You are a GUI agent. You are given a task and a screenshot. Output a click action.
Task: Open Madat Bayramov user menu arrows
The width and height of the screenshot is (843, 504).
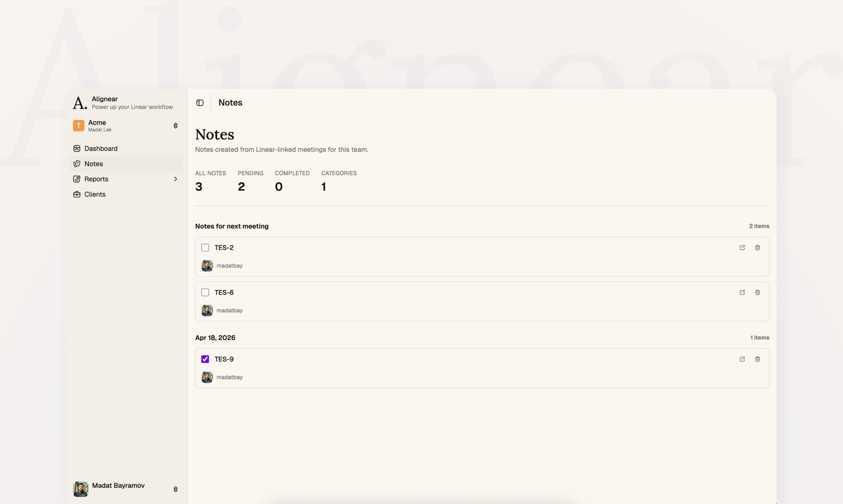click(176, 489)
